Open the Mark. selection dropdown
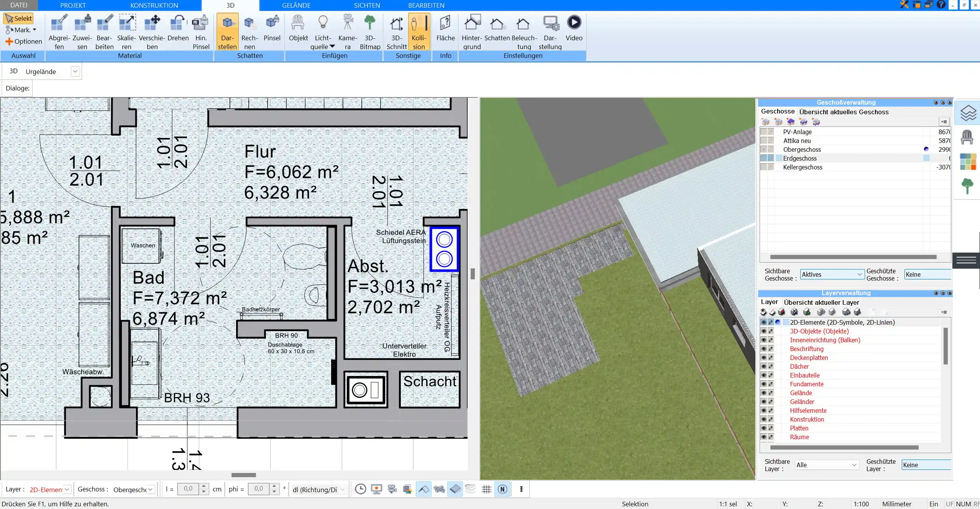This screenshot has width=980, height=509. pyautogui.click(x=34, y=30)
